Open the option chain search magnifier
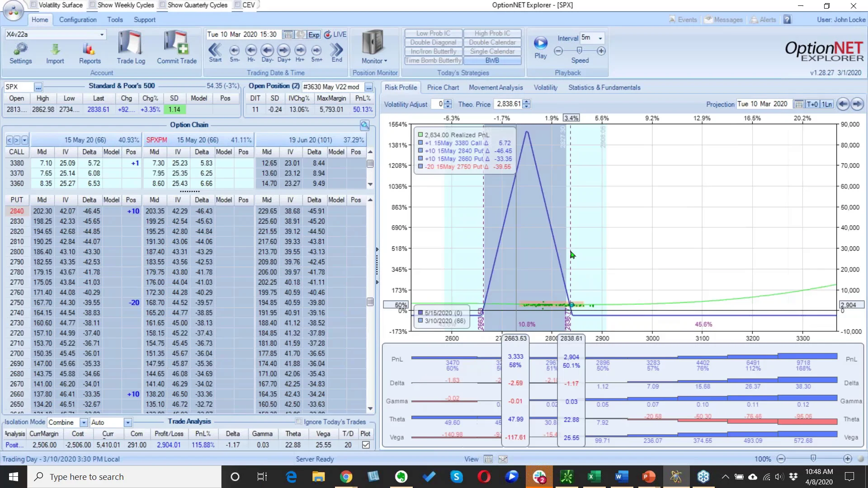The image size is (868, 488). click(364, 125)
